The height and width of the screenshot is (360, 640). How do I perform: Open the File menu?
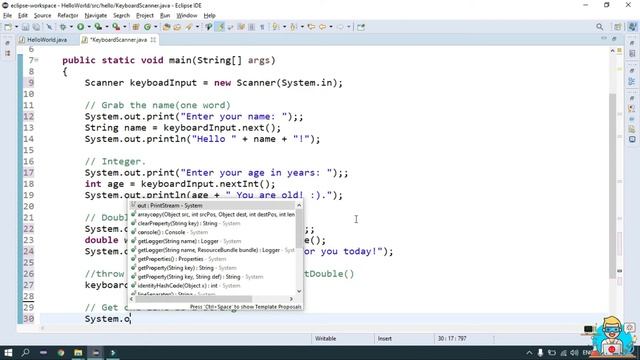point(7,16)
